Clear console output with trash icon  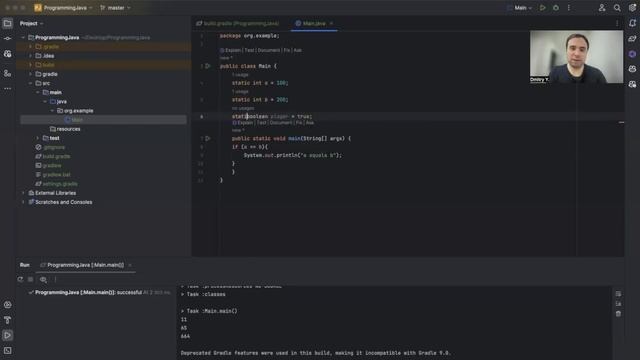point(618,314)
